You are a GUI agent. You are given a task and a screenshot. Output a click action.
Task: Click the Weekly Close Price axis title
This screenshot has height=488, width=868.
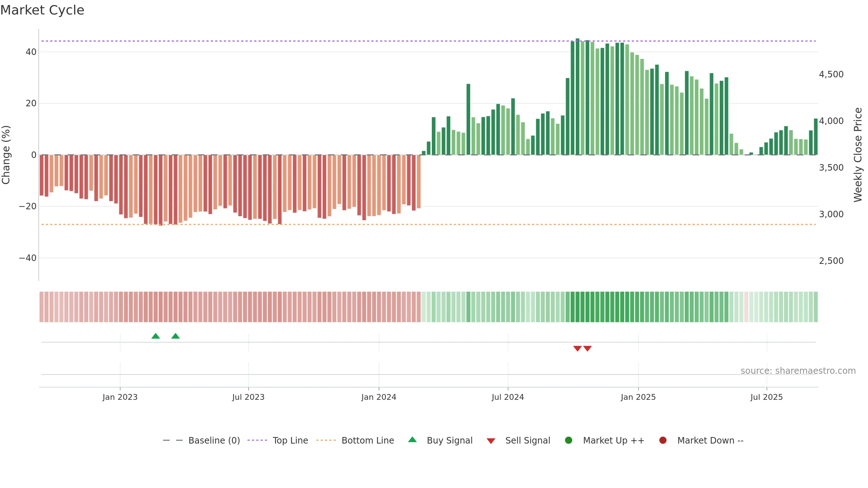click(858, 155)
